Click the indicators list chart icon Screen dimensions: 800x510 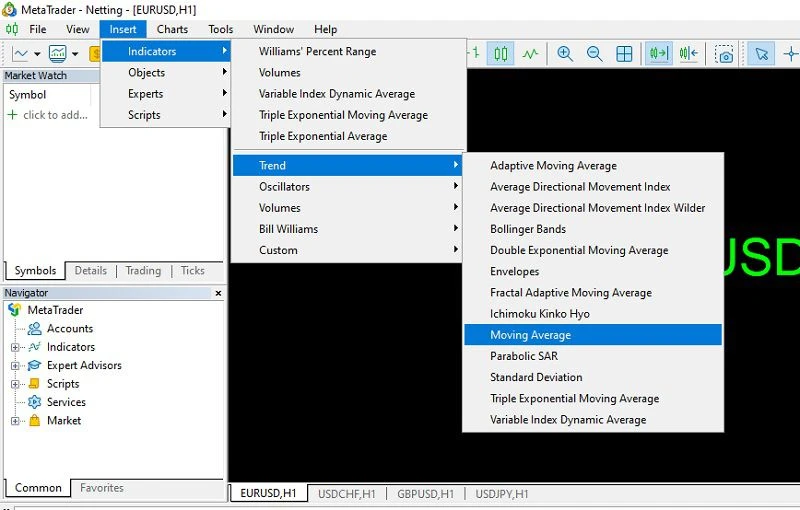[x=58, y=53]
